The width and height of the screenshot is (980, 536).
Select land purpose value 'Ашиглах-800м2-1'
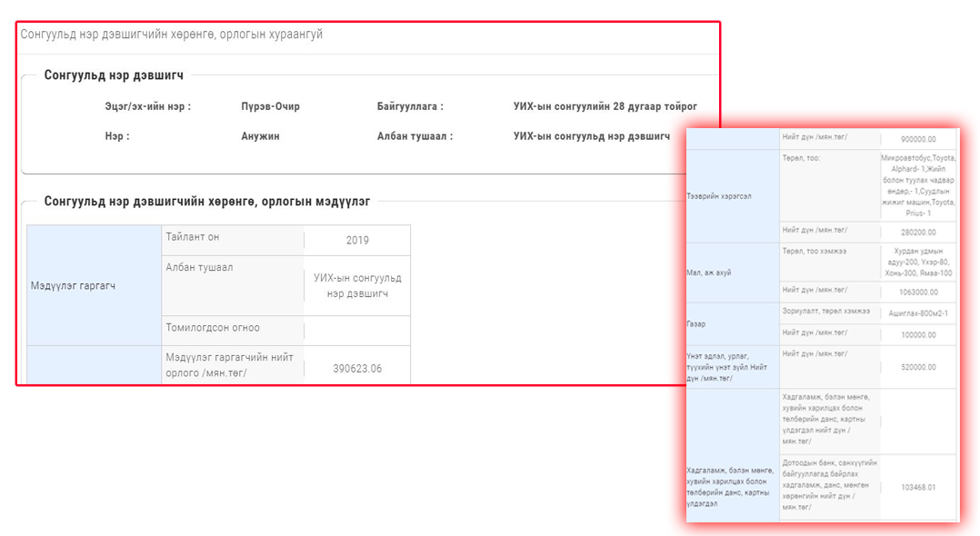(x=918, y=313)
